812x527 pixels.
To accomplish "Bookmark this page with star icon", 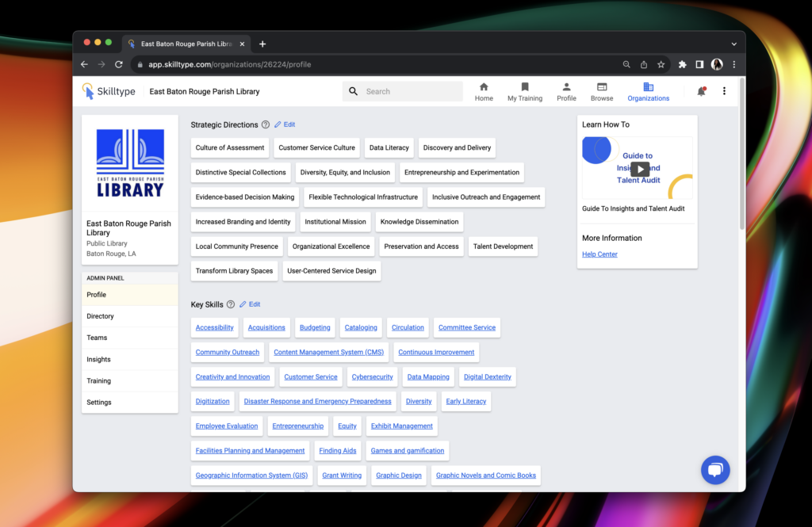I will (661, 64).
